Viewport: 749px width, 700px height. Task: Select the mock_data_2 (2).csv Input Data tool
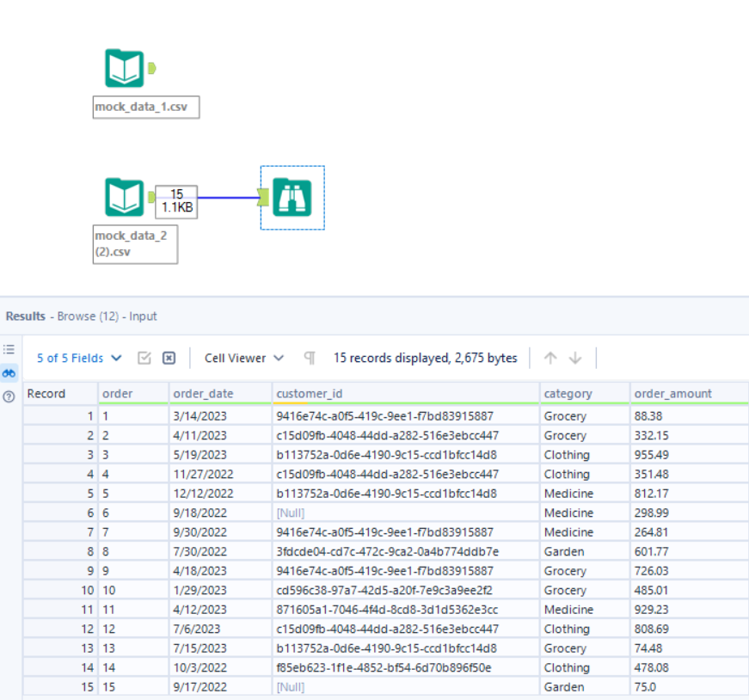(x=125, y=198)
